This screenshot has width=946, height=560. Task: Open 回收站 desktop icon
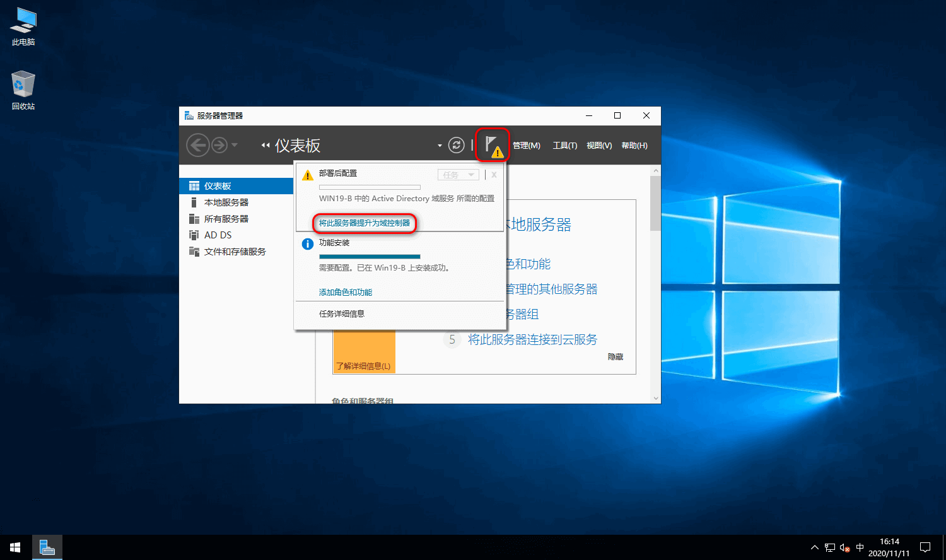click(23, 91)
